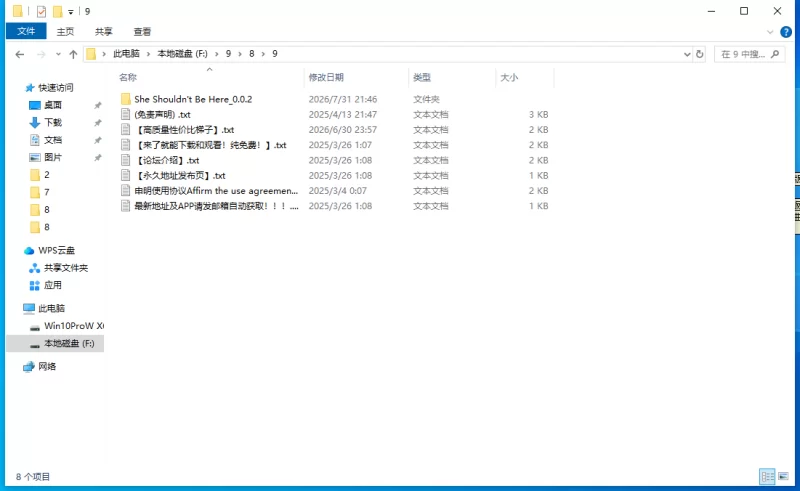Go back with the back arrow

[x=20, y=54]
